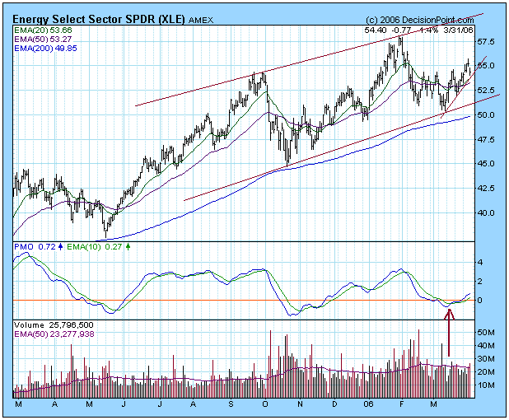Click the '10M' volume axis label
The width and height of the screenshot is (509, 420).
(486, 385)
